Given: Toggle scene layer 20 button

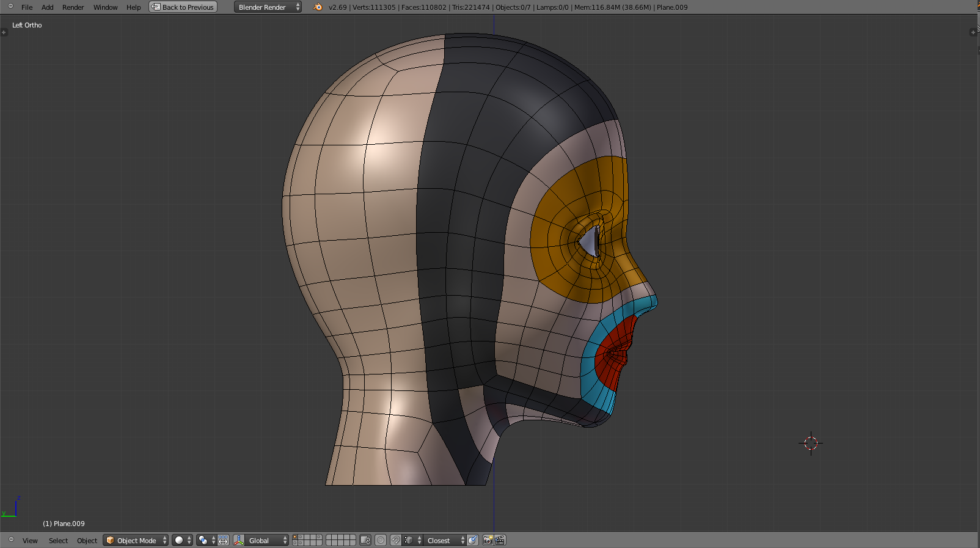Looking at the screenshot, I should pyautogui.click(x=353, y=543).
